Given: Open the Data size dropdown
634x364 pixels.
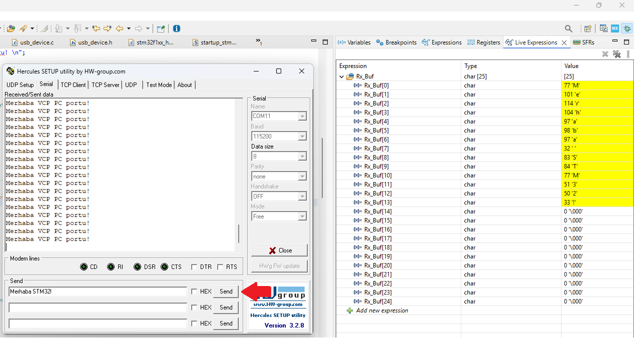Looking at the screenshot, I should (302, 156).
